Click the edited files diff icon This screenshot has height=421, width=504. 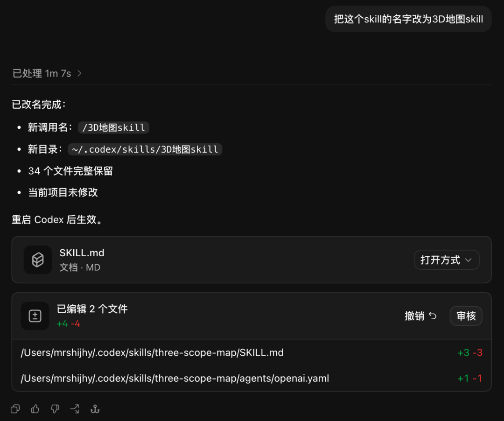click(x=35, y=316)
